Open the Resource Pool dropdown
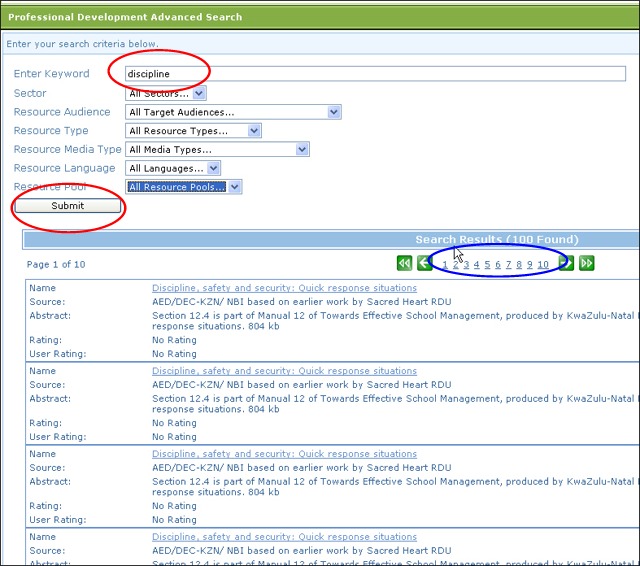640x566 pixels. (184, 187)
